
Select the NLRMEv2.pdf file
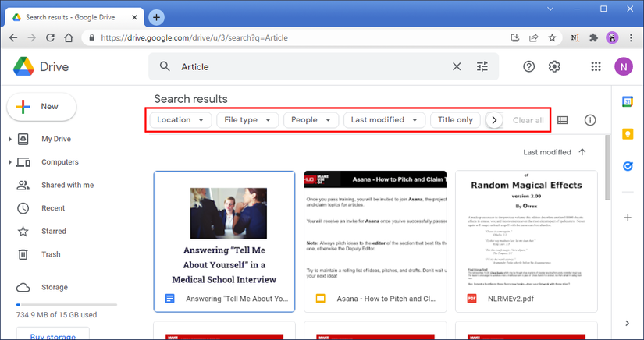tap(527, 242)
